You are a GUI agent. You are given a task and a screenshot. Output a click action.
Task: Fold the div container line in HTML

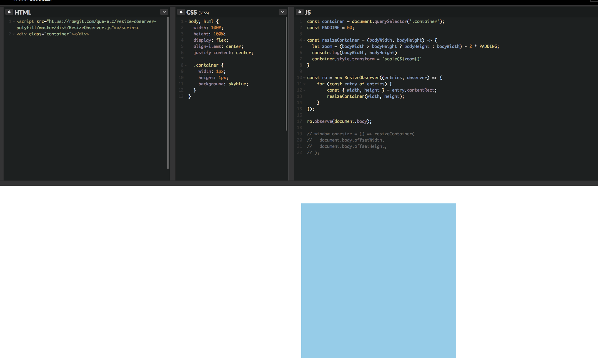coord(14,34)
